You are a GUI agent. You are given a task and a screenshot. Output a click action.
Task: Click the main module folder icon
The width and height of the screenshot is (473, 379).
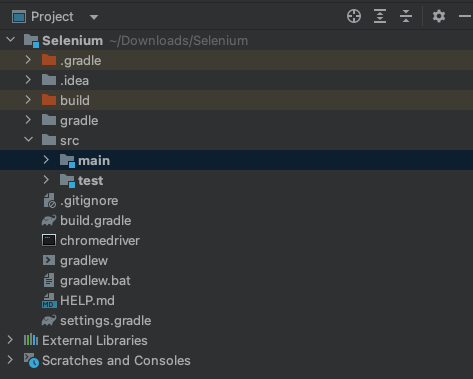point(67,161)
